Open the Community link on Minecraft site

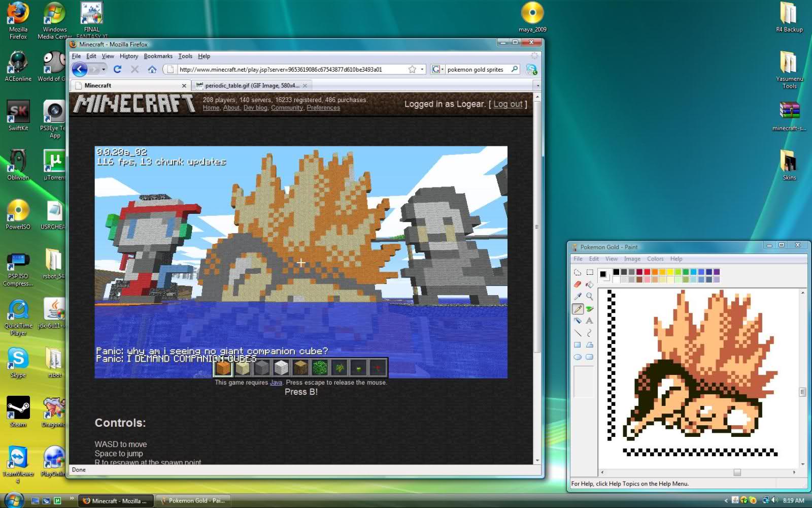click(x=287, y=108)
